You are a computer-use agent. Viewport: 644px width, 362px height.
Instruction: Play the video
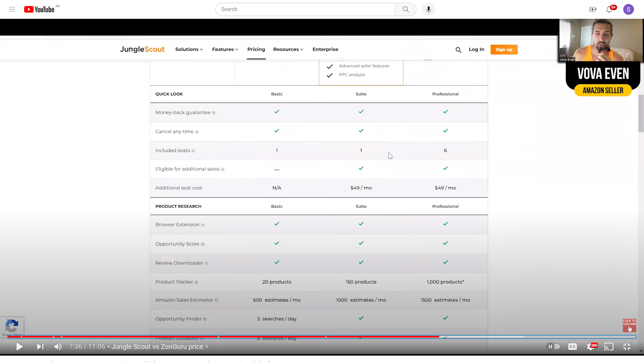pyautogui.click(x=19, y=347)
